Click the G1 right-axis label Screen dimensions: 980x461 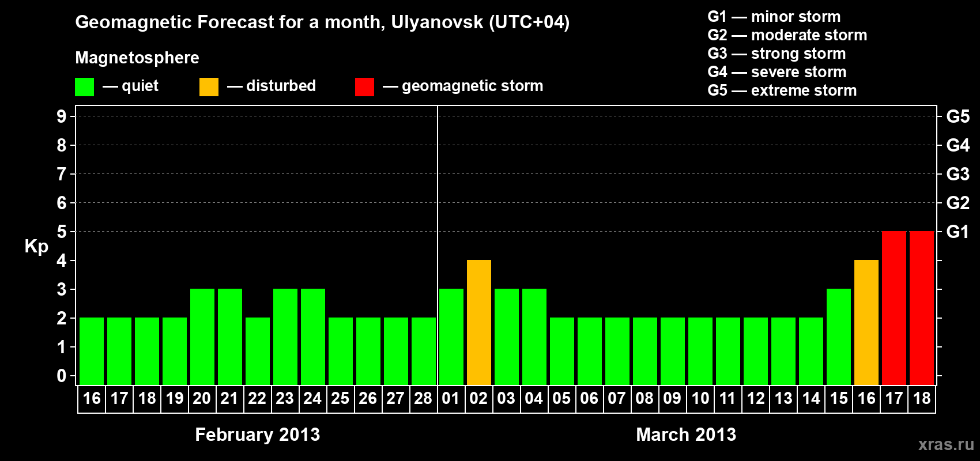point(958,232)
